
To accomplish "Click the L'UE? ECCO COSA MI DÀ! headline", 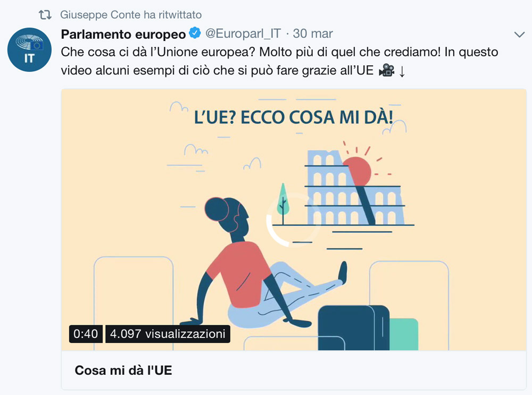I will [294, 117].
